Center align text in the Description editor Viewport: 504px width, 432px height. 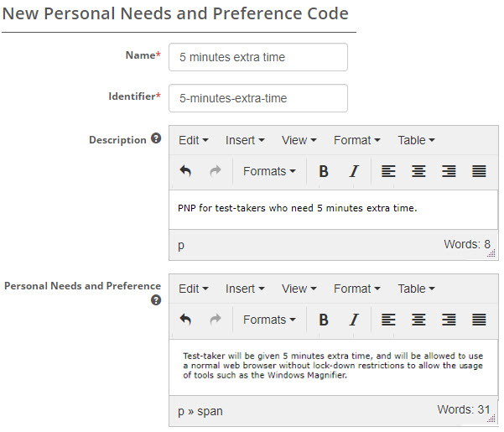(418, 171)
